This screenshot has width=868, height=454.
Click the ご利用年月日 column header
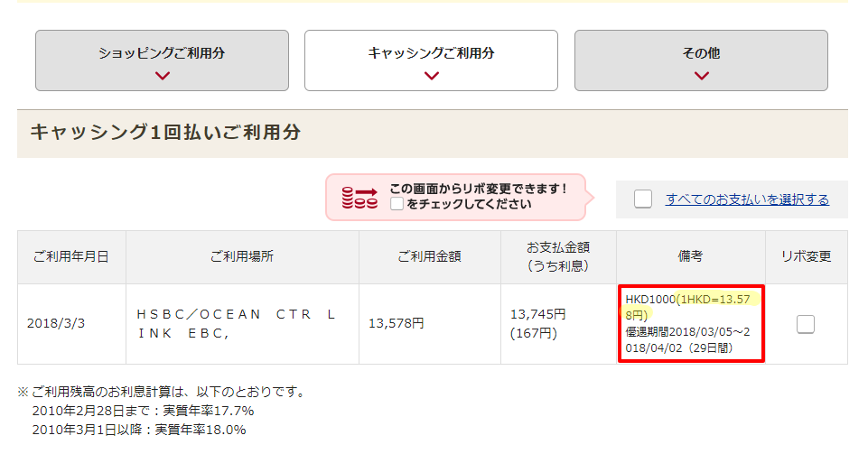pos(71,257)
